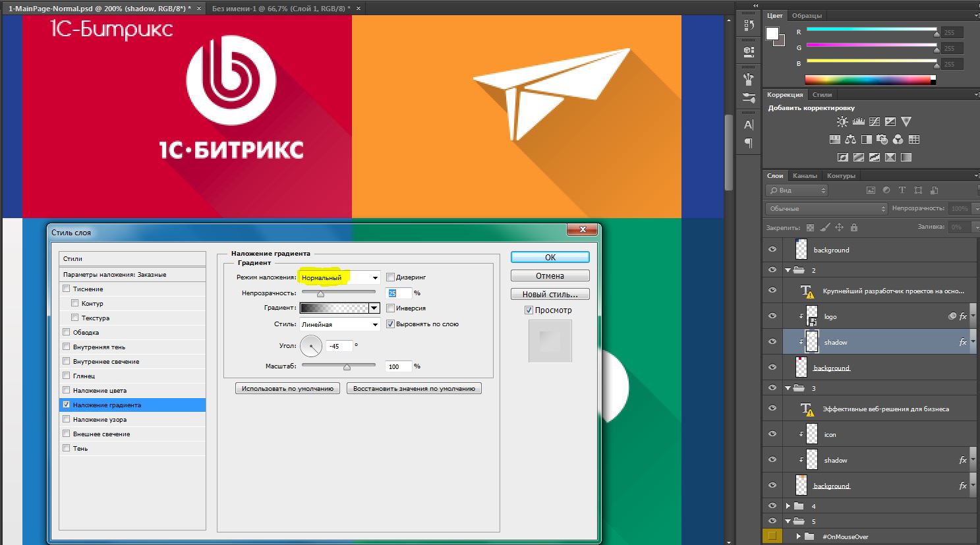Add a Gradient Map adjustment
Image resolution: width=980 pixels, height=545 pixels.
(x=906, y=158)
